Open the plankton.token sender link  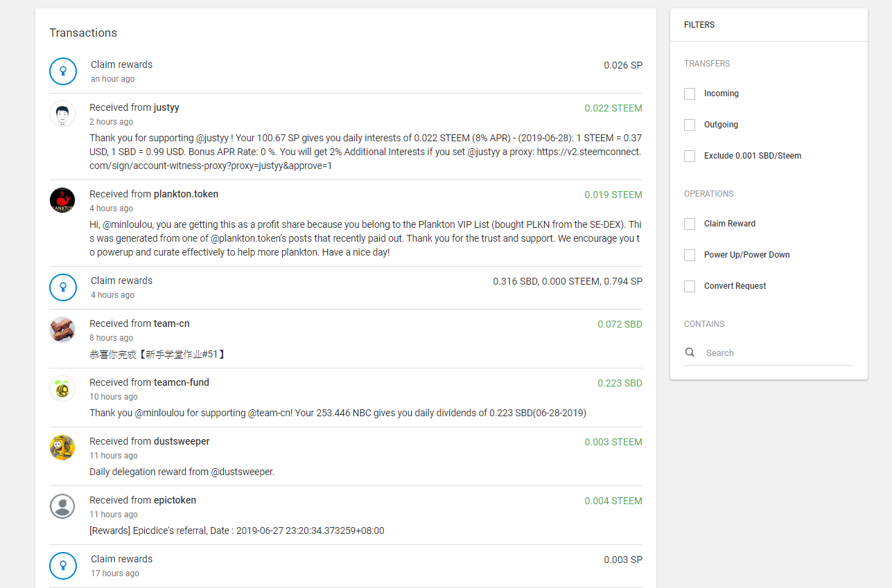pos(186,194)
